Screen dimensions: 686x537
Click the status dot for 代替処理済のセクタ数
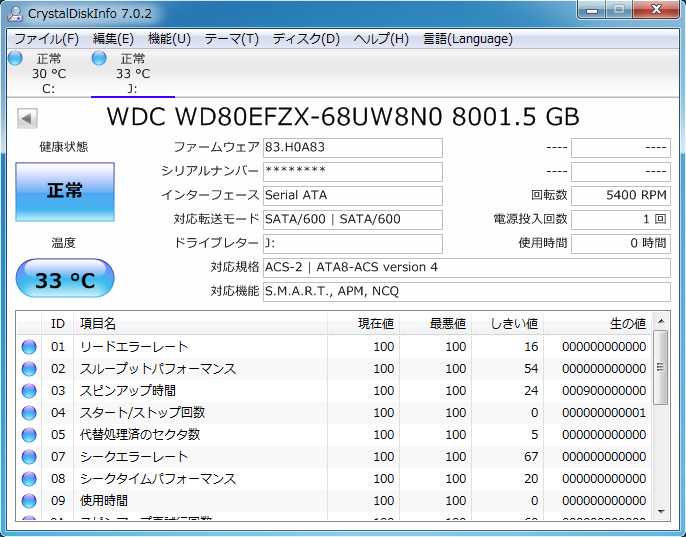pos(29,435)
